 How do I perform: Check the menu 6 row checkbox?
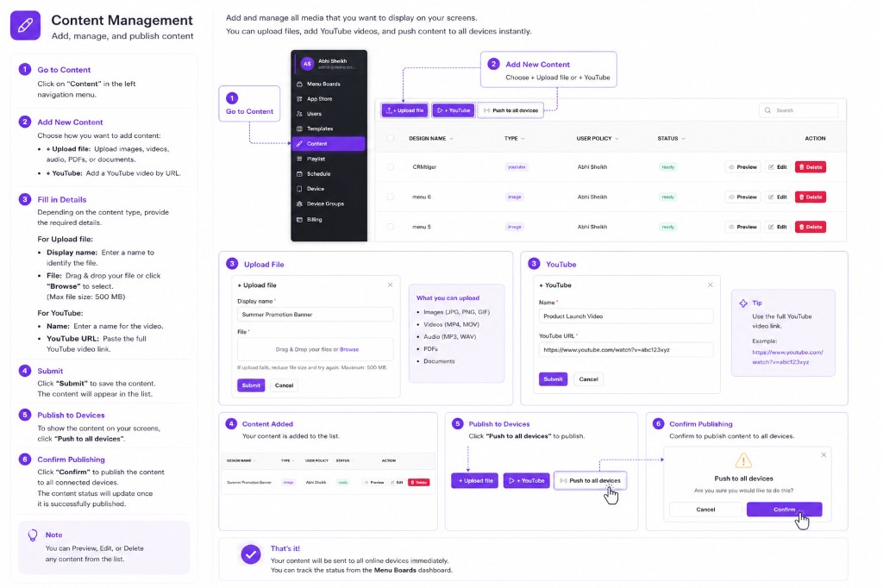[x=391, y=197]
